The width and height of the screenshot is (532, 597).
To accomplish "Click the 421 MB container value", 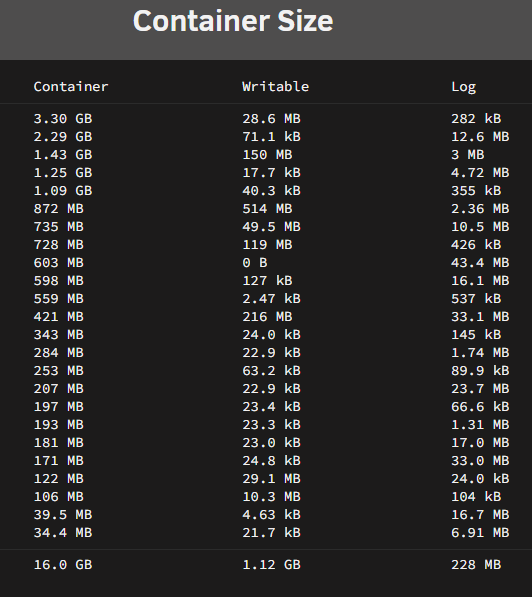I will 59,317.
